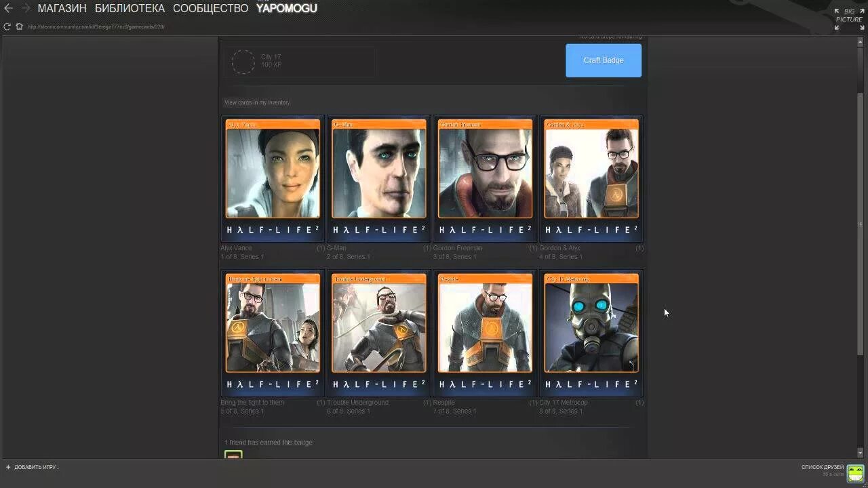
Task: Open the G-Man trading card
Action: [x=378, y=178]
